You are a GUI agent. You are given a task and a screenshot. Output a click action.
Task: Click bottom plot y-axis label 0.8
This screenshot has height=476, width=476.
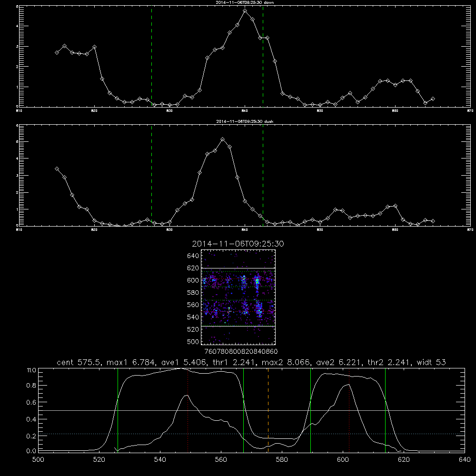pyautogui.click(x=31, y=385)
